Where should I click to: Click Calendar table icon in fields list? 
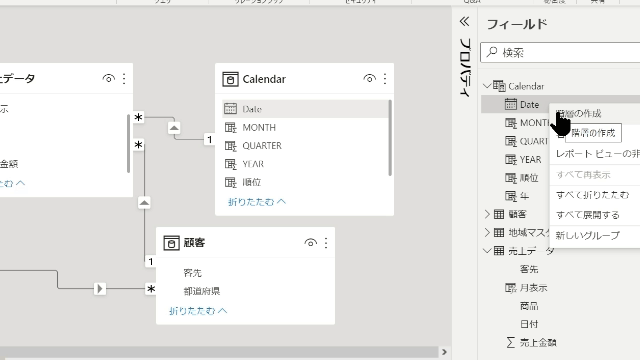click(x=499, y=86)
